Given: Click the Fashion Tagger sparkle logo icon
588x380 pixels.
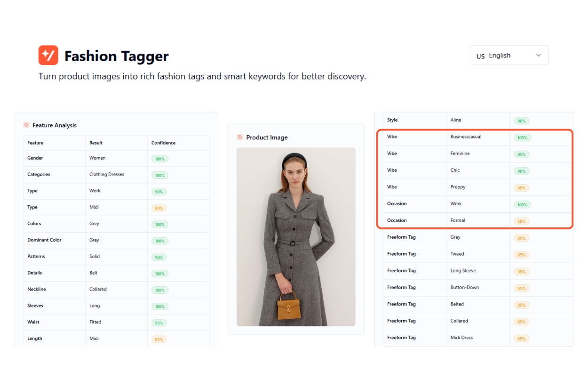Looking at the screenshot, I should (48, 55).
